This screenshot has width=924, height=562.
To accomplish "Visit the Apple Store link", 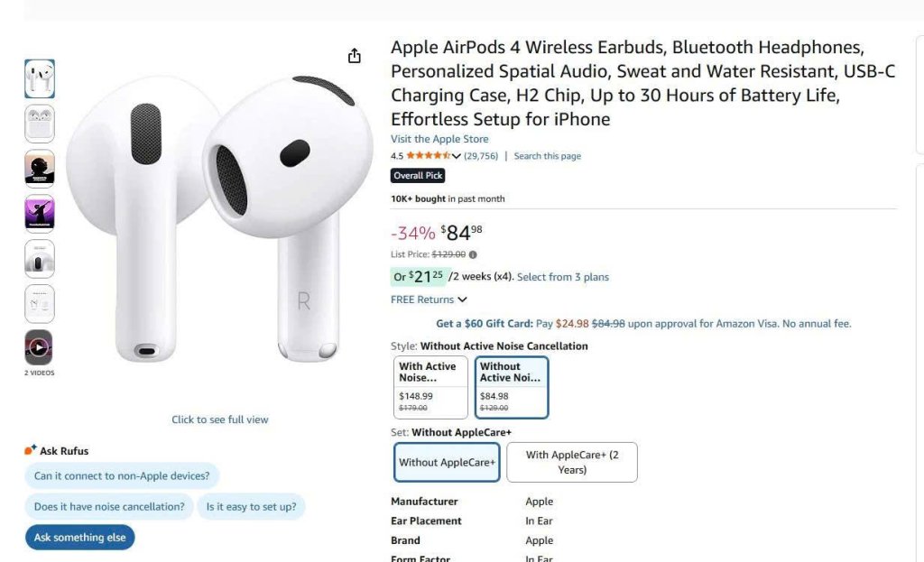I will pyautogui.click(x=439, y=139).
